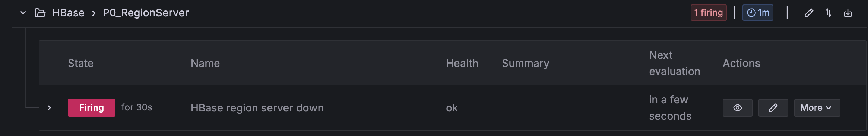Edit the alert rule via row pencil button
Screen dimensions: 868x136
(x=773, y=108)
